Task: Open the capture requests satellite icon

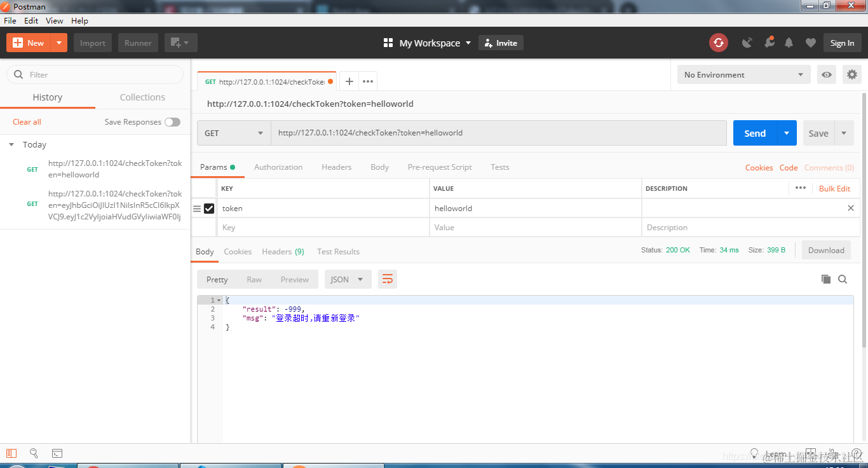Action: 747,43
